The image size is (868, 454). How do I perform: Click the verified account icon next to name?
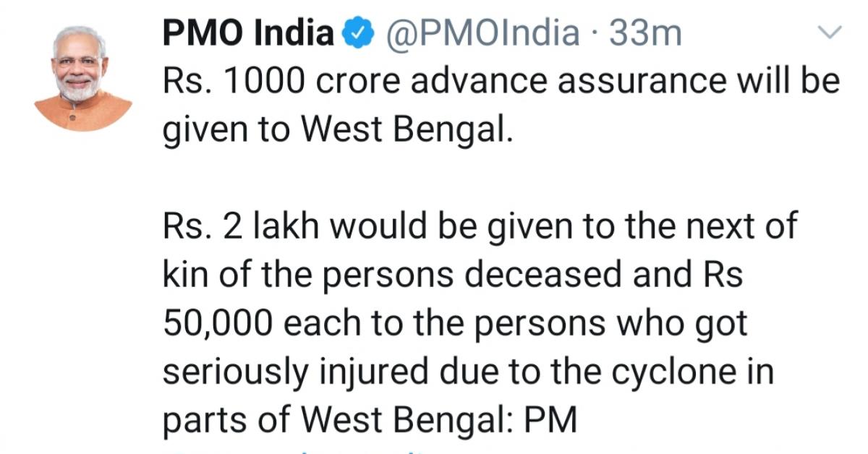point(356,32)
